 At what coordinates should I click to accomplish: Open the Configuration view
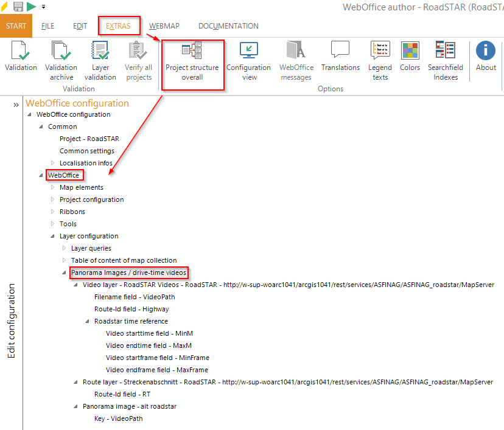coord(248,58)
